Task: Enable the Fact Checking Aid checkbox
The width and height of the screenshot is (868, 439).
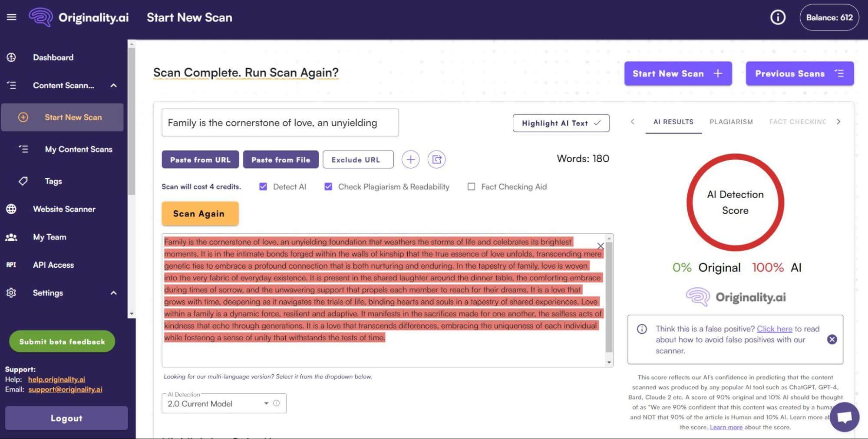Action: click(471, 186)
